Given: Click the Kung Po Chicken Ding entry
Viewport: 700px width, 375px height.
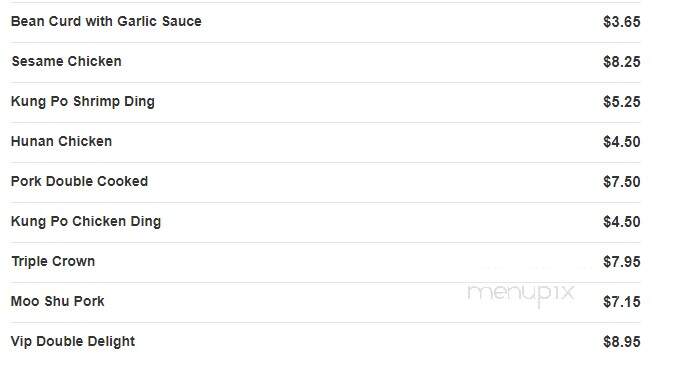Looking at the screenshot, I should click(x=86, y=221).
